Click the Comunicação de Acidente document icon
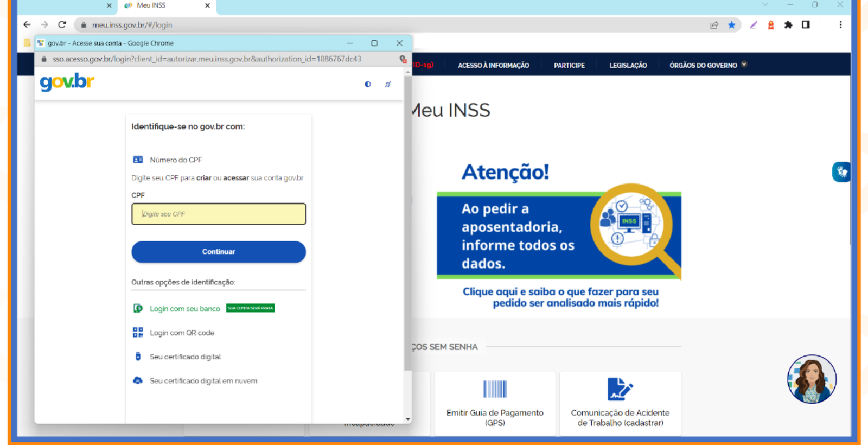 point(620,389)
